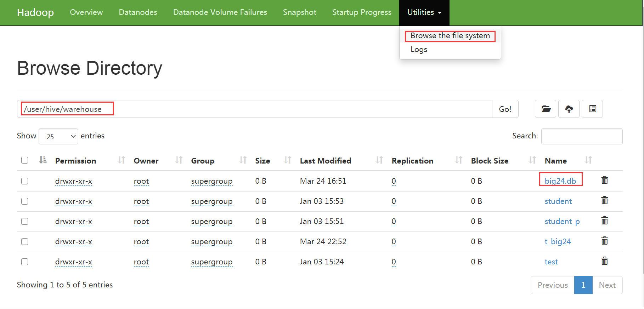Image resolution: width=644 pixels, height=309 pixels.
Task: Open the Startup Progress tab
Action: pos(362,12)
